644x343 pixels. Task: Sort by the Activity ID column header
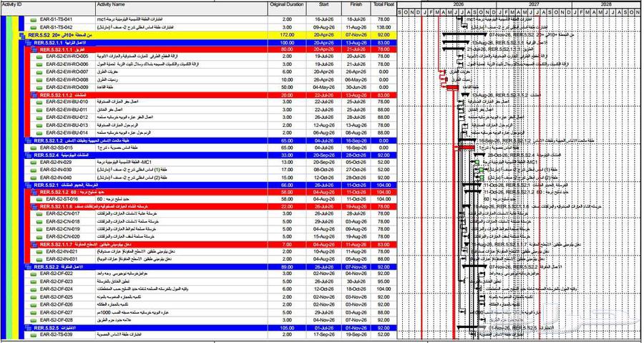(x=48, y=9)
